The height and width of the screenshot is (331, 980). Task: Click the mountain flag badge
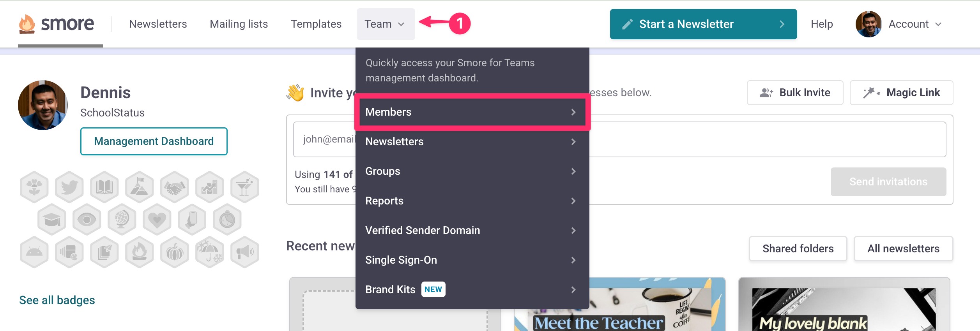click(140, 187)
